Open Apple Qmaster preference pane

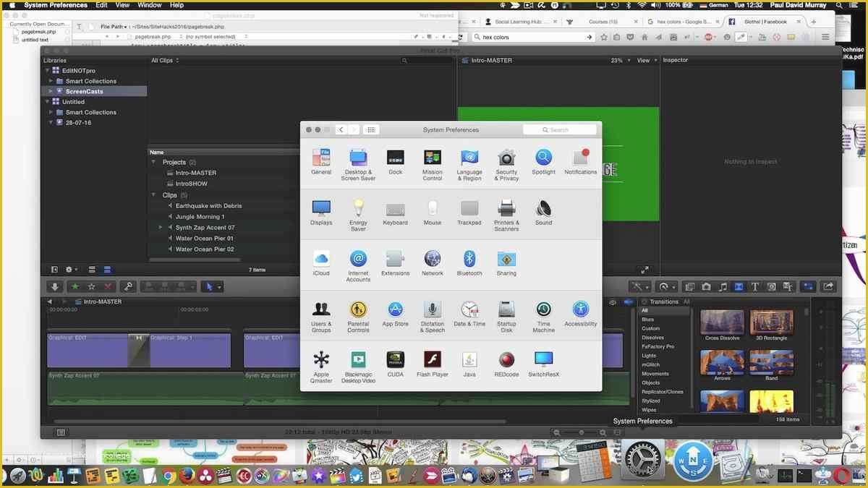point(321,367)
